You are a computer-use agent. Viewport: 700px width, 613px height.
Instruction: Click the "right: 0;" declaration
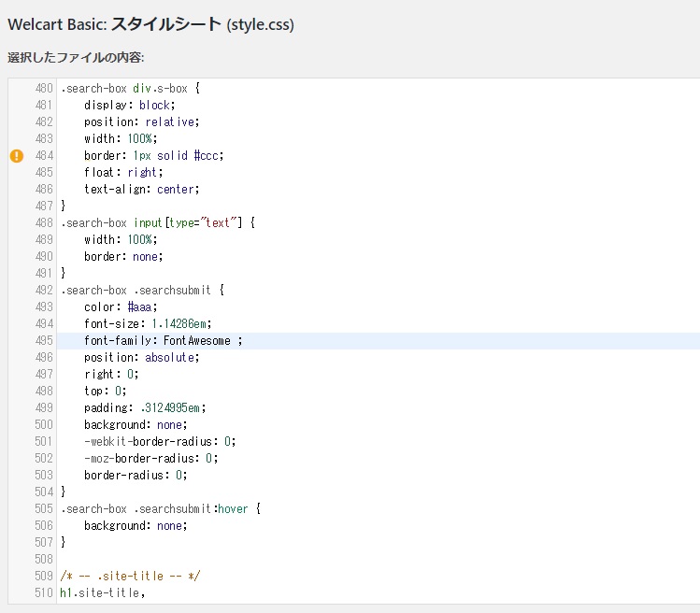(111, 374)
